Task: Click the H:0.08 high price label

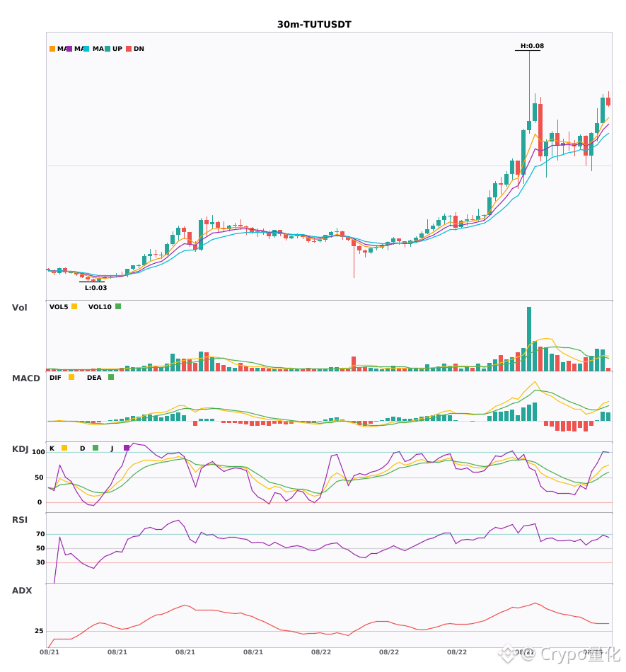Action: coord(532,46)
